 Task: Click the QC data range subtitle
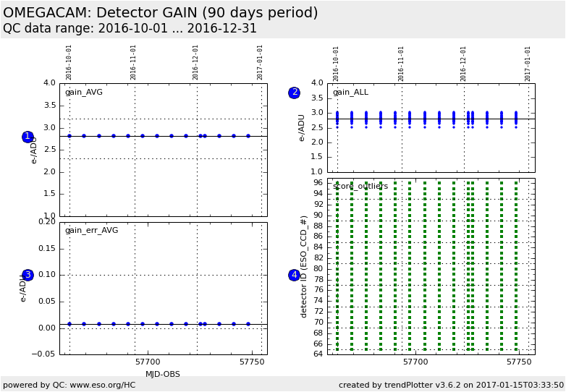(130, 29)
